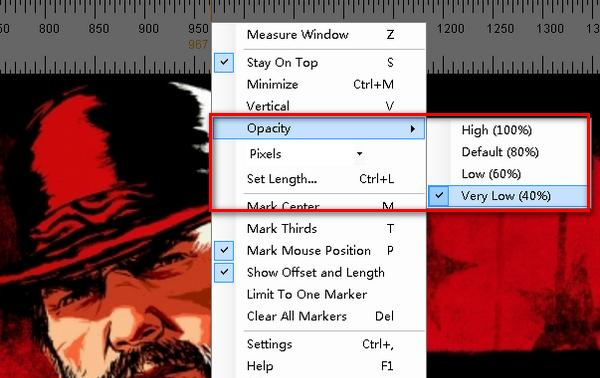Toggle Show Offset and Length
The height and width of the screenshot is (378, 600).
pos(319,272)
